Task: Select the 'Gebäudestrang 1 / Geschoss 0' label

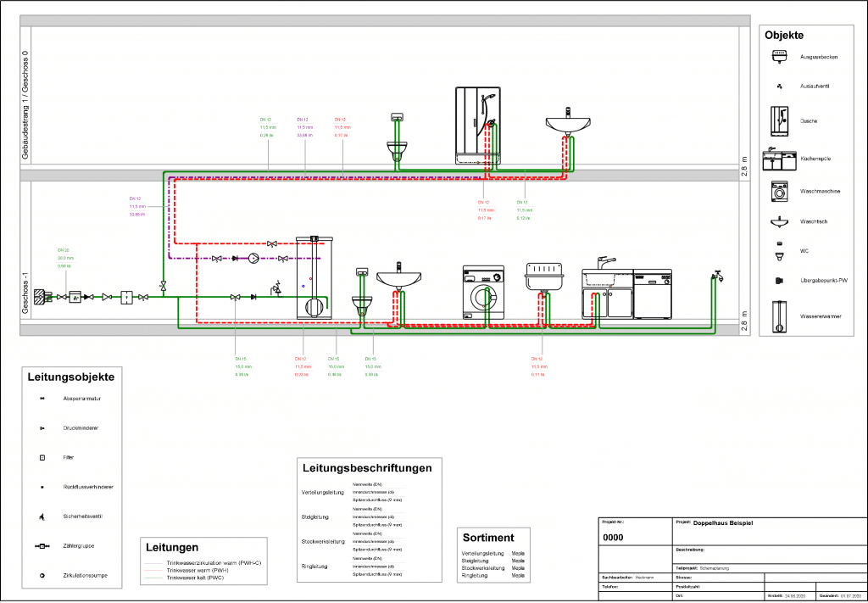Action: (25, 105)
